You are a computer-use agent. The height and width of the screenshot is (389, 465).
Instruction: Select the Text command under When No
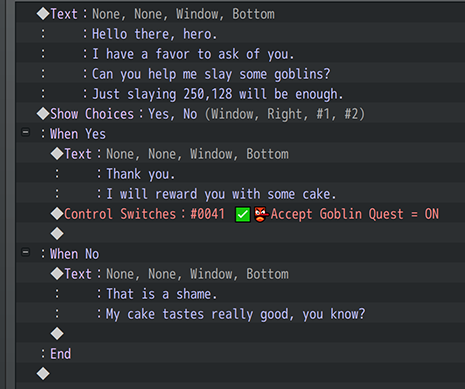click(240, 274)
